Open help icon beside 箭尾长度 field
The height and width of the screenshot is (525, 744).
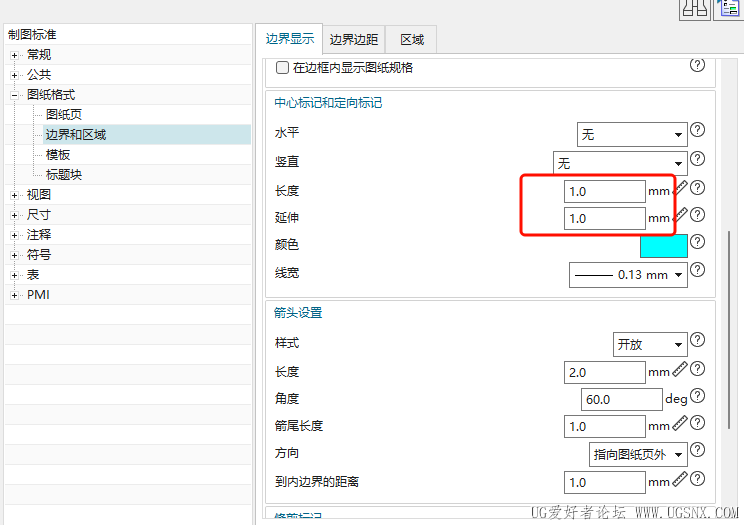tap(697, 422)
